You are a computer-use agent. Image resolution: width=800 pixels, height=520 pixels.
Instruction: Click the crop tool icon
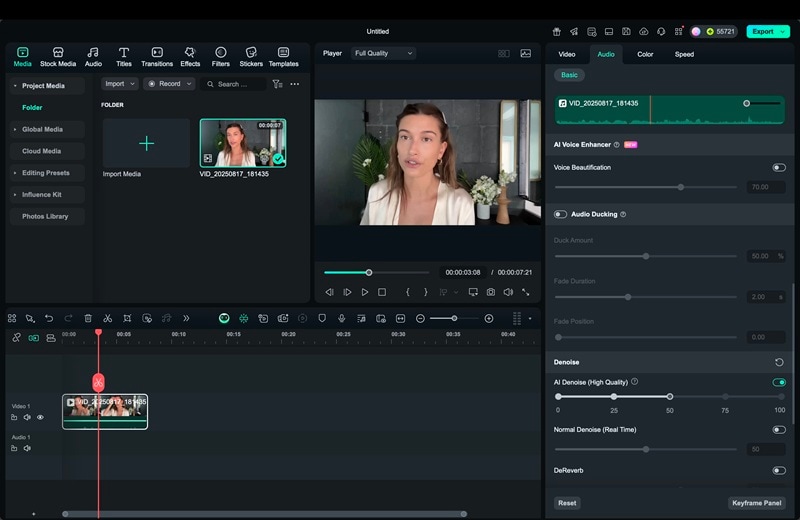point(127,318)
